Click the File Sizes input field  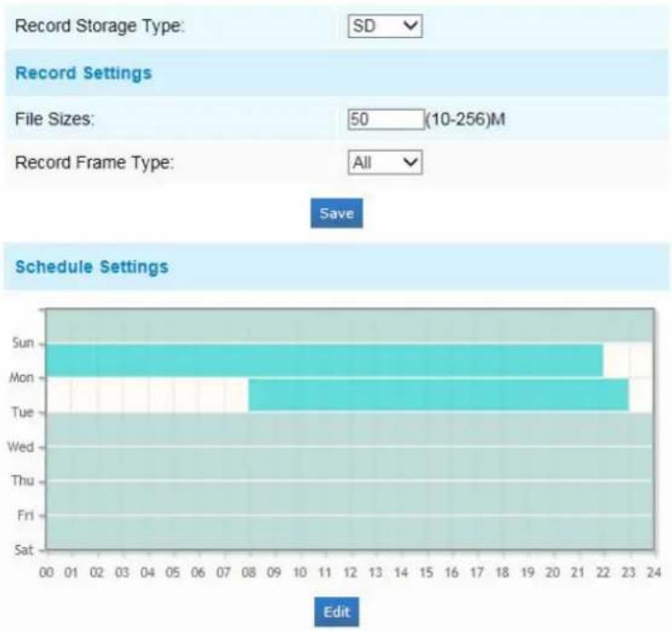point(385,119)
